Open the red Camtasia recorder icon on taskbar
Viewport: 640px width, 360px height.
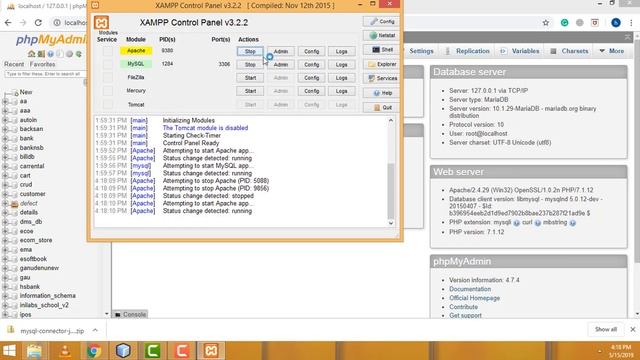(x=182, y=351)
